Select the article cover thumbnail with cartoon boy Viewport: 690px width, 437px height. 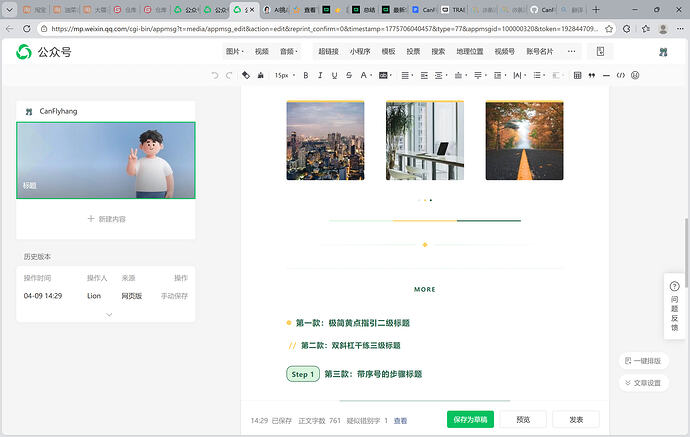point(106,160)
